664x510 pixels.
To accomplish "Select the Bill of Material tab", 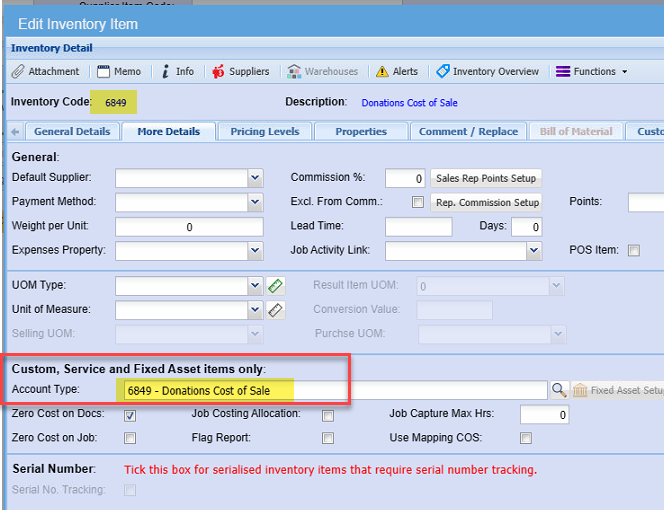I will 576,131.
